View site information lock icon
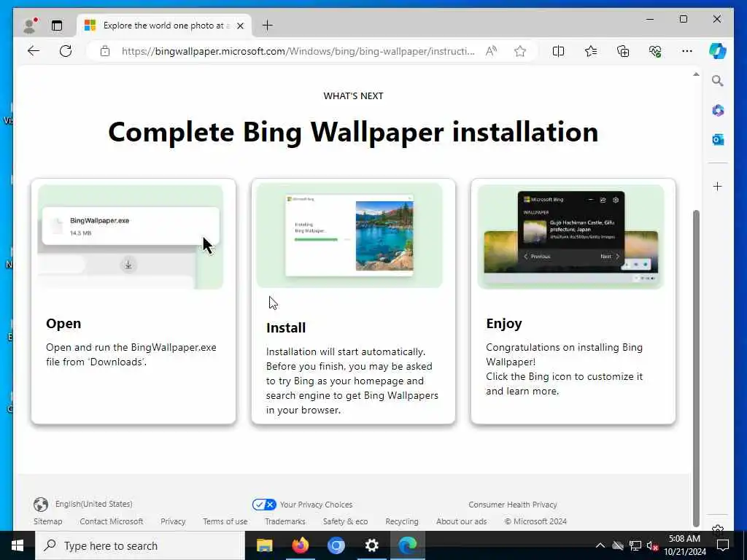 pos(105,51)
